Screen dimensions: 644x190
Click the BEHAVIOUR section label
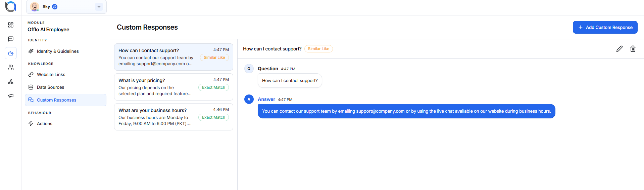pyautogui.click(x=40, y=113)
